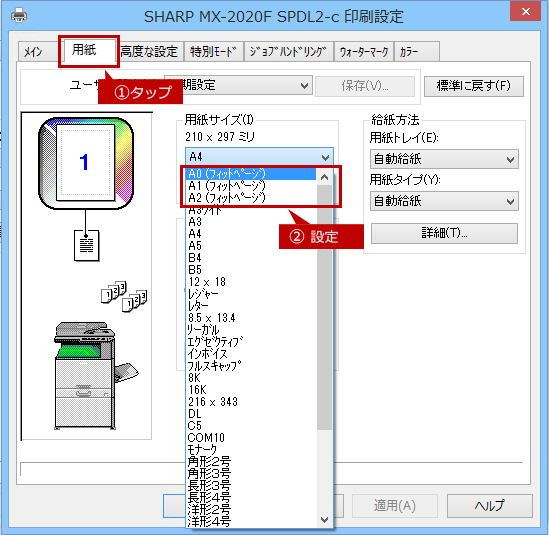Image resolution: width=549 pixels, height=535 pixels.
Task: Open the 用紙 tab
Action: [89, 50]
